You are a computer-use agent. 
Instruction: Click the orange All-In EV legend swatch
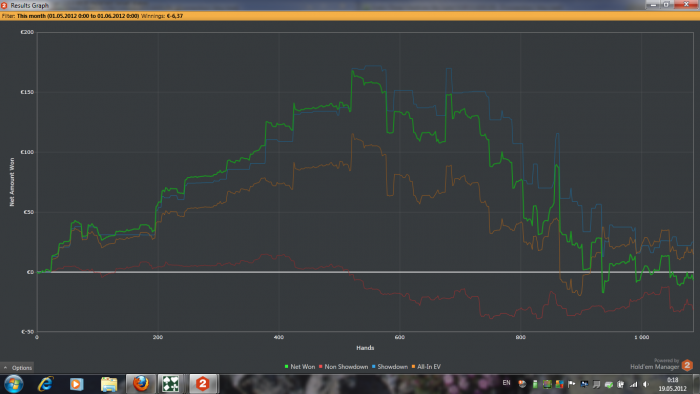[413, 367]
